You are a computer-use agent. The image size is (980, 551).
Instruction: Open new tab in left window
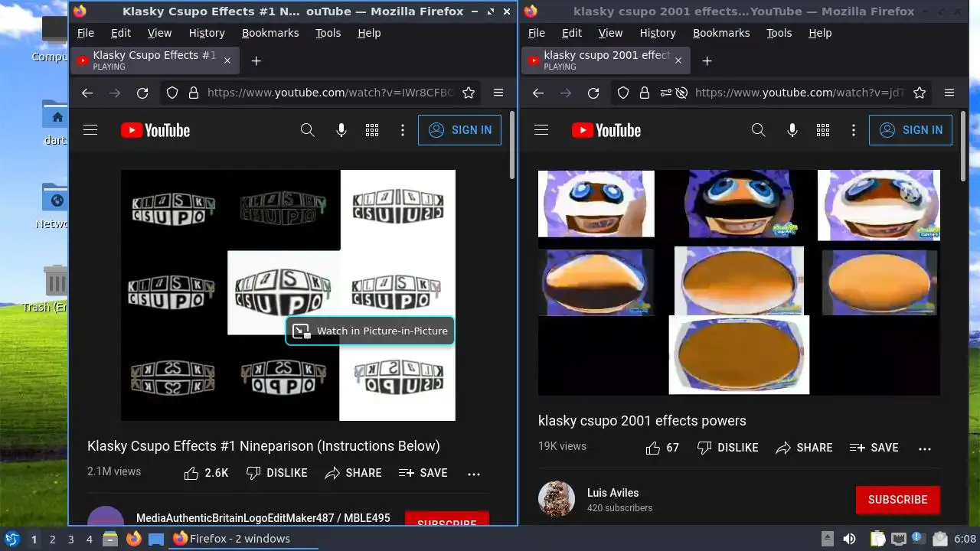(x=256, y=60)
